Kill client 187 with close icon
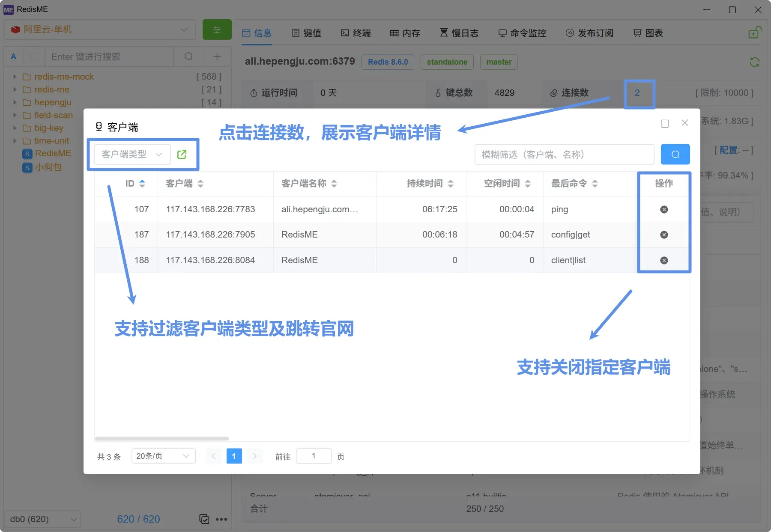The height and width of the screenshot is (532, 771). click(664, 235)
